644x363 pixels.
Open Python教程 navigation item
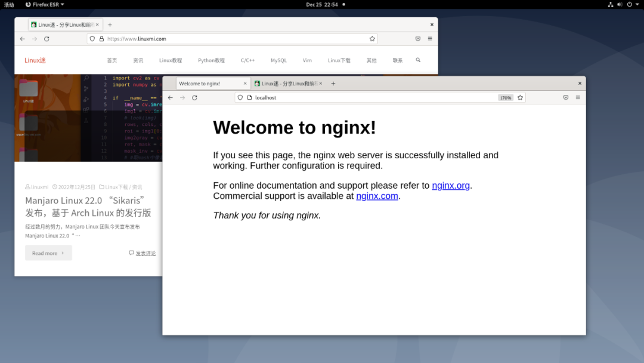[x=211, y=60]
